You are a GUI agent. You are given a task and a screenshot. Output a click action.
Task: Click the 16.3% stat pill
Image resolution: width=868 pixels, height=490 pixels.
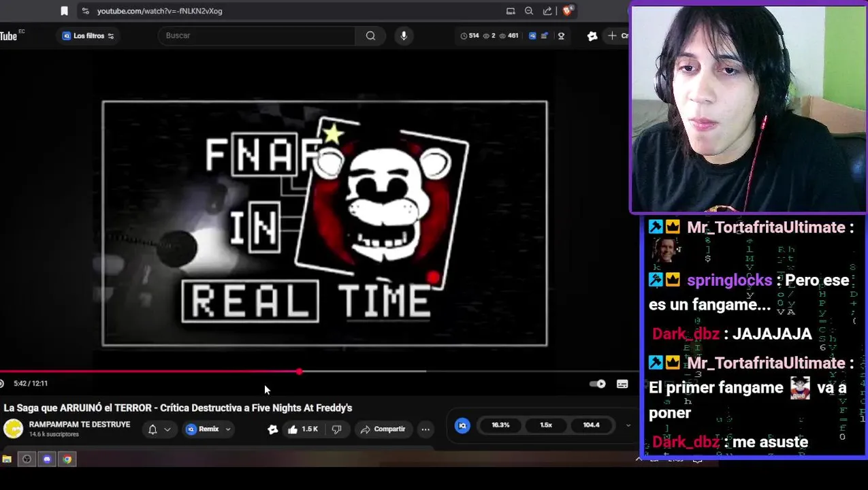pos(500,425)
